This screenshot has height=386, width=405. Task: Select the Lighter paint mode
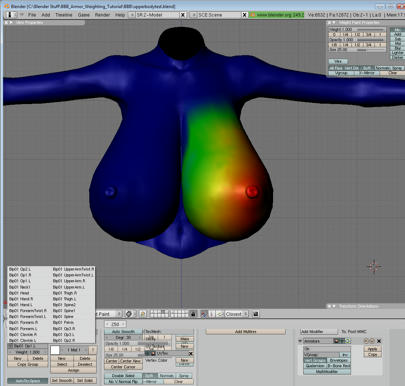point(397,53)
